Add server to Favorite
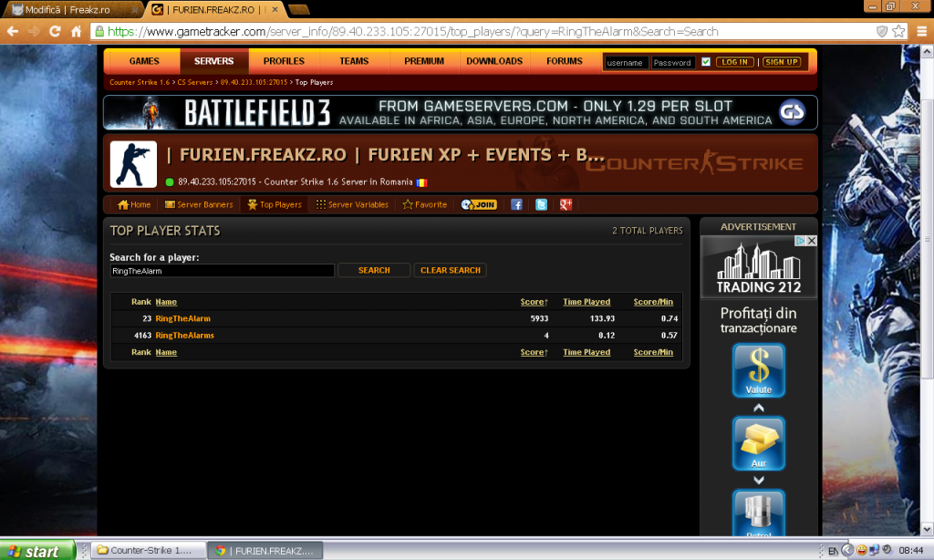 [425, 205]
